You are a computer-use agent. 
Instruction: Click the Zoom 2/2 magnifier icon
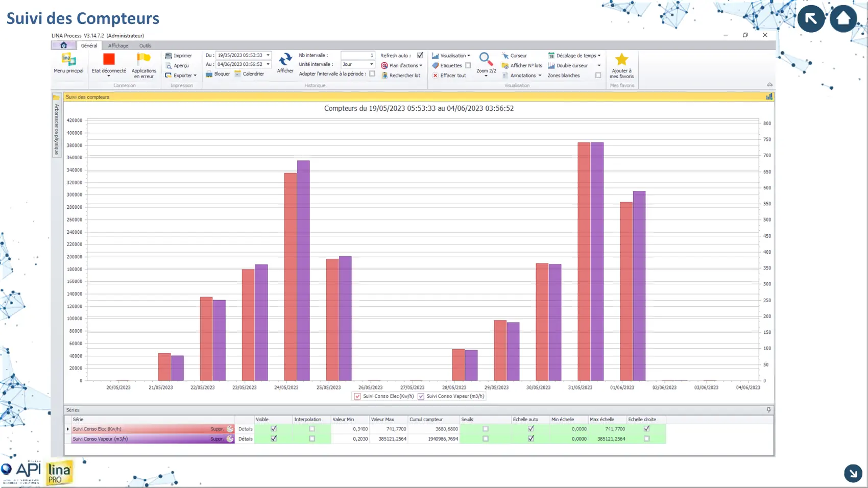point(486,59)
